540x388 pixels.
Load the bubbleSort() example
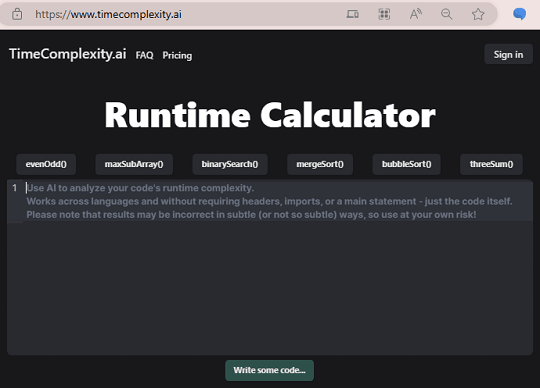coord(406,164)
